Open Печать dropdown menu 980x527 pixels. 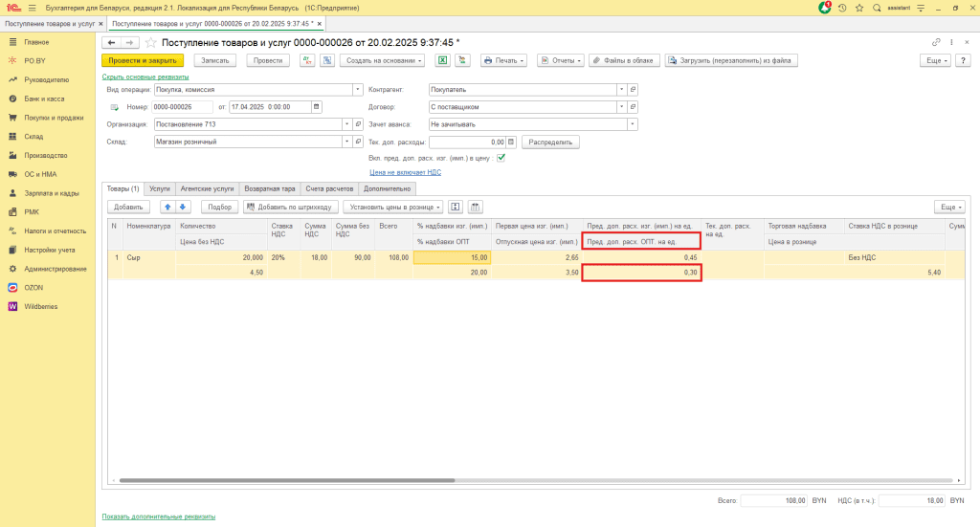(503, 60)
